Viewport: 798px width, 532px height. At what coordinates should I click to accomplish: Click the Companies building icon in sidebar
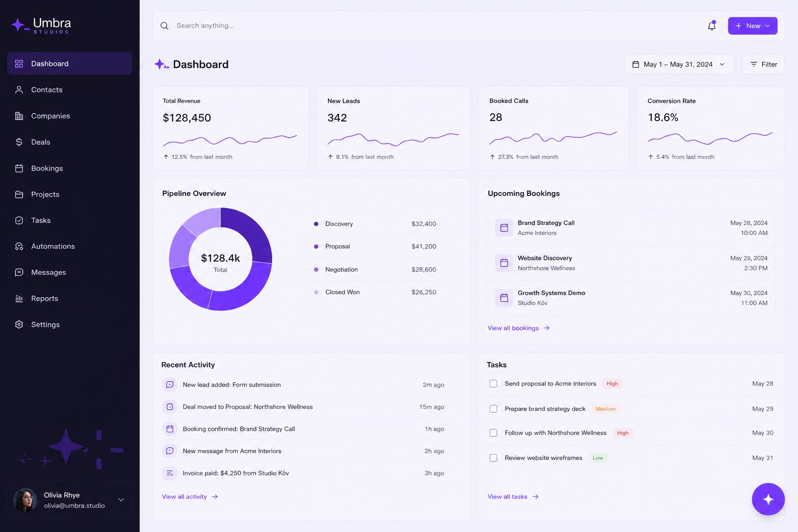click(x=19, y=116)
